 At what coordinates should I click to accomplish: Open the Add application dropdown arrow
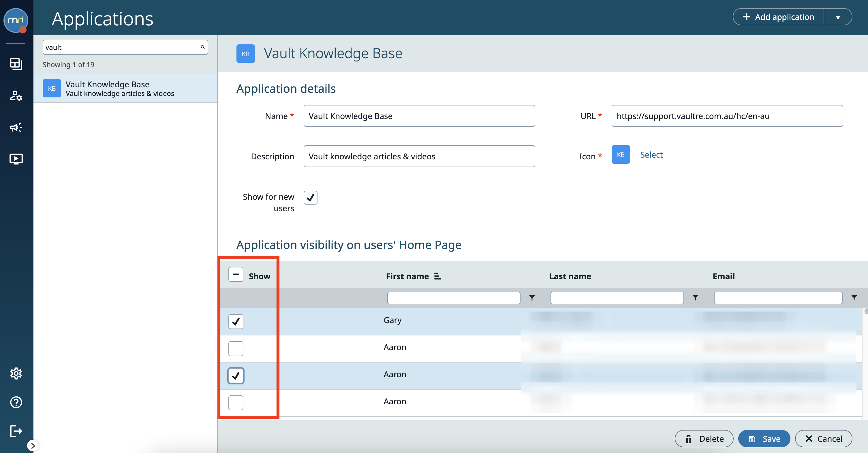838,16
